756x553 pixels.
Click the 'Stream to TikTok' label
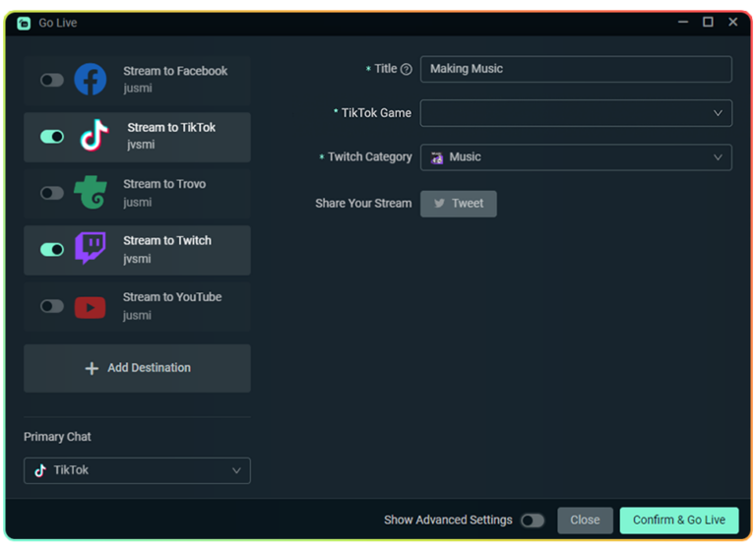click(x=171, y=127)
